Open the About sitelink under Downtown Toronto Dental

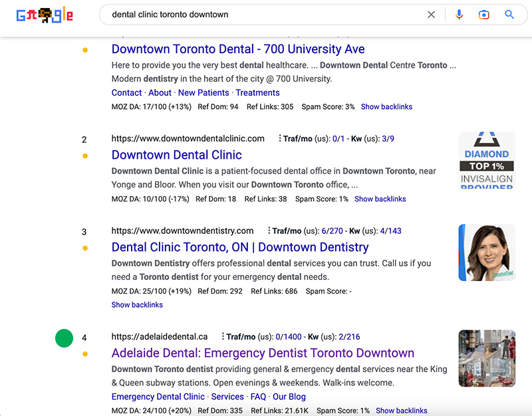[x=160, y=92]
